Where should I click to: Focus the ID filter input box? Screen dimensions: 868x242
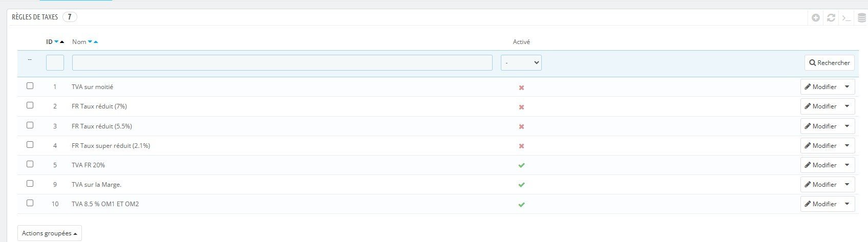pyautogui.click(x=55, y=62)
